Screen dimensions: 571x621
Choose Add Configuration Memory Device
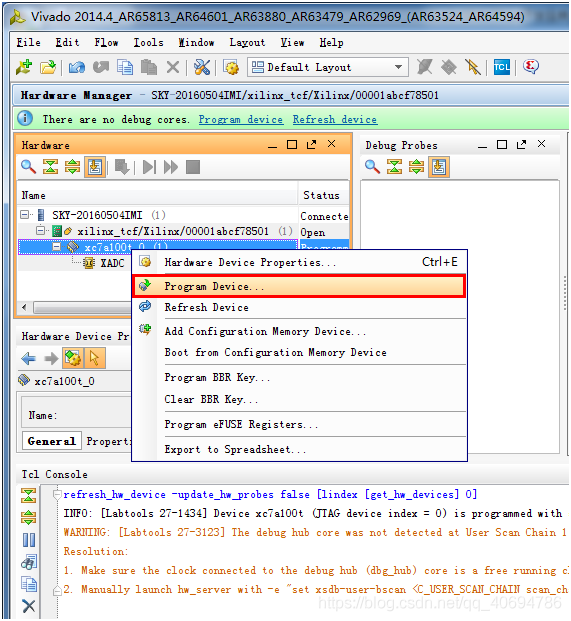point(299,331)
